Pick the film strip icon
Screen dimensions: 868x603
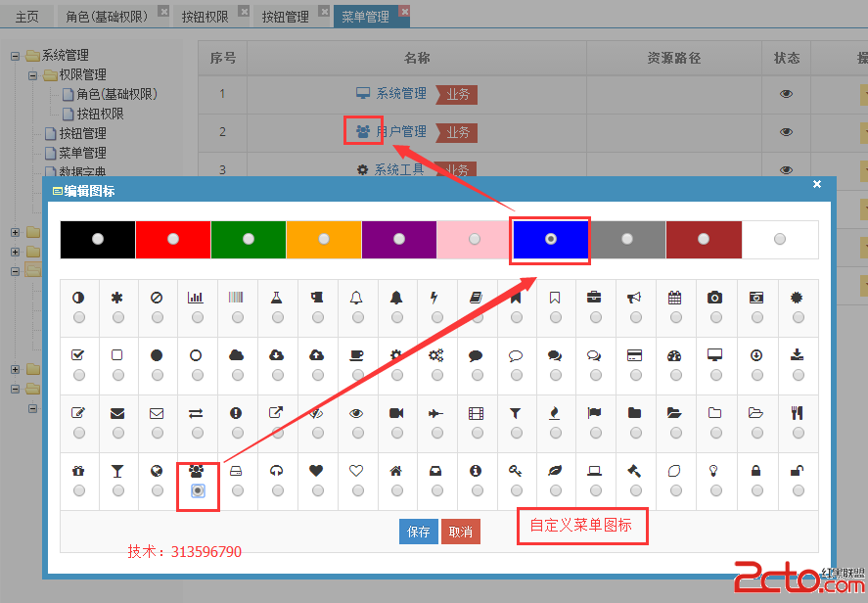pos(476,413)
